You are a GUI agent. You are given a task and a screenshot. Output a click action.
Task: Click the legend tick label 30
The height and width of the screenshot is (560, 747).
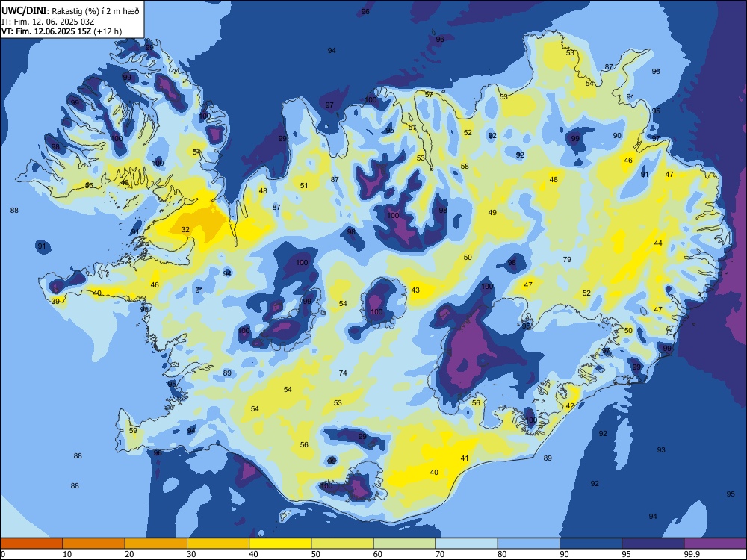coord(191,554)
